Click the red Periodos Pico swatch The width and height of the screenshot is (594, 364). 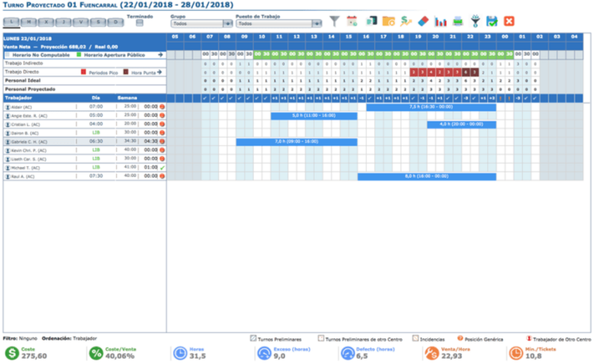83,72
